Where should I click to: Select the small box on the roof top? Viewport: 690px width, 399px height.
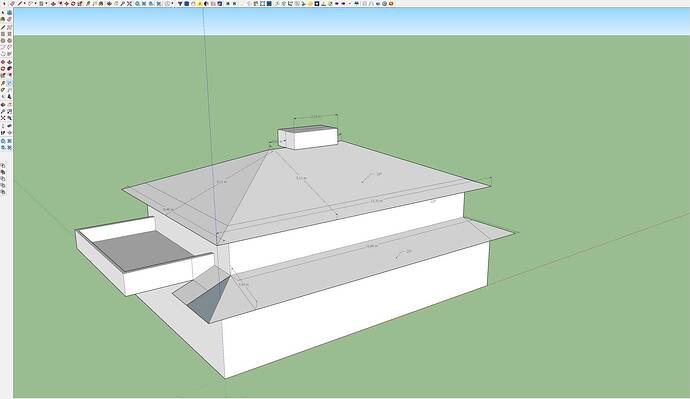tap(308, 137)
